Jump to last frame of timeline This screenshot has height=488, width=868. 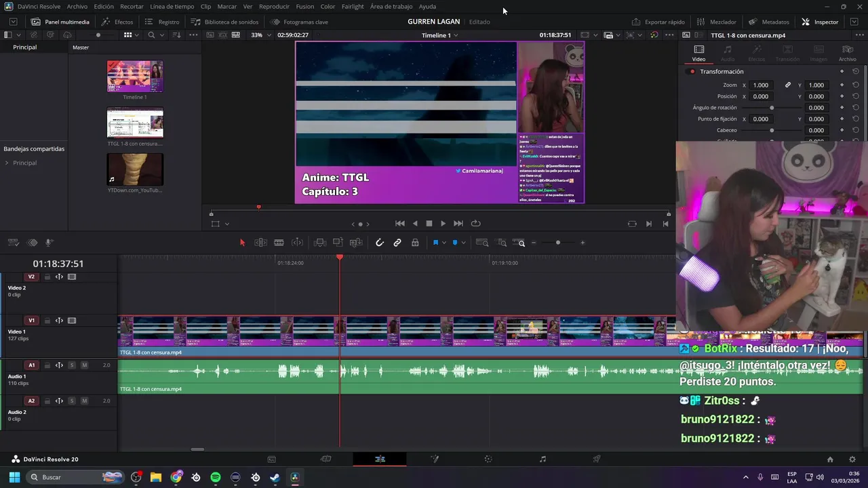[x=458, y=224]
